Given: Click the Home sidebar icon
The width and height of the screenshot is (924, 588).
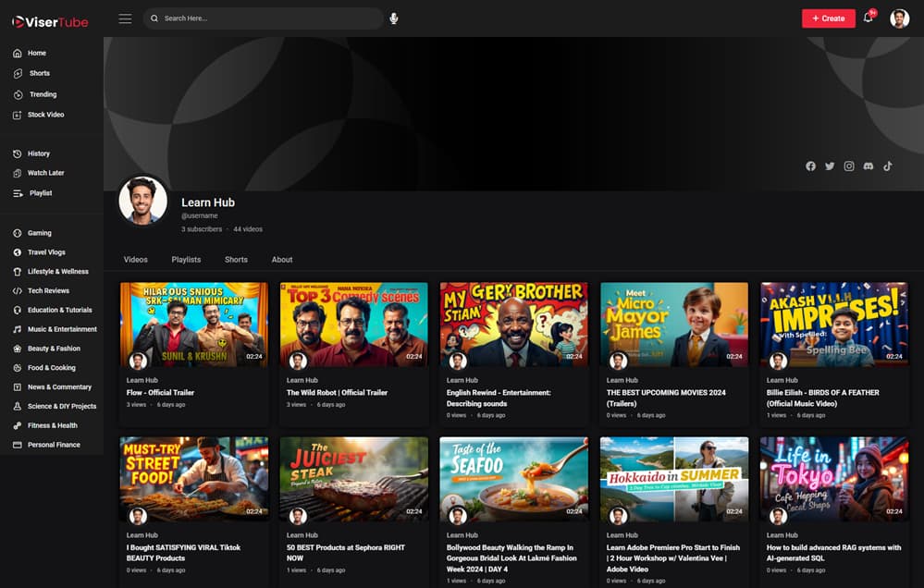Looking at the screenshot, I should coord(17,53).
